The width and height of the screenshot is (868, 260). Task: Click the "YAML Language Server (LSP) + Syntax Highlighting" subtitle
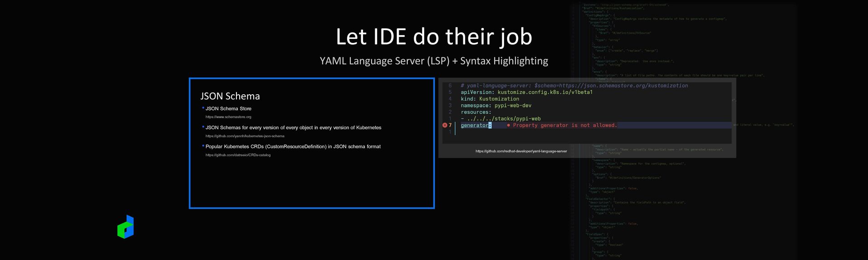pos(434,61)
